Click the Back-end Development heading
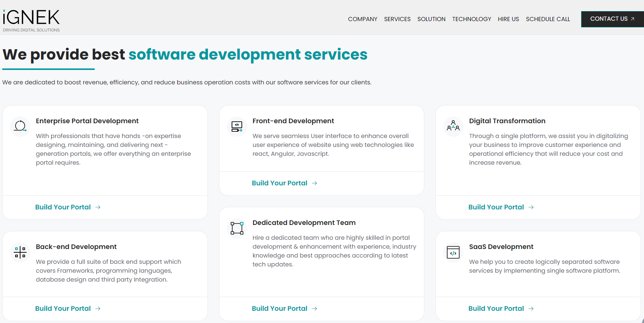Viewport: 644px width, 323px height. point(76,247)
